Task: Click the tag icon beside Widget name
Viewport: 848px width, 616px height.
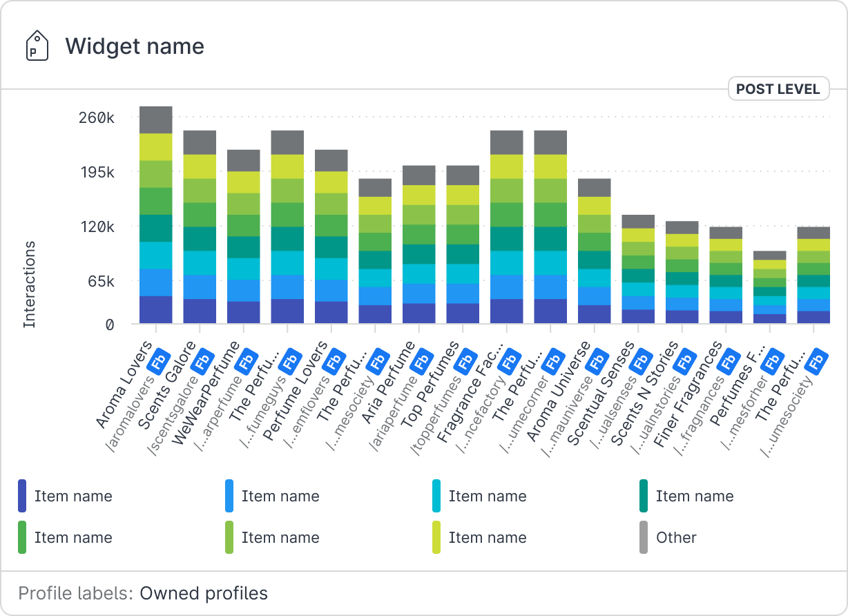Action: (x=37, y=46)
